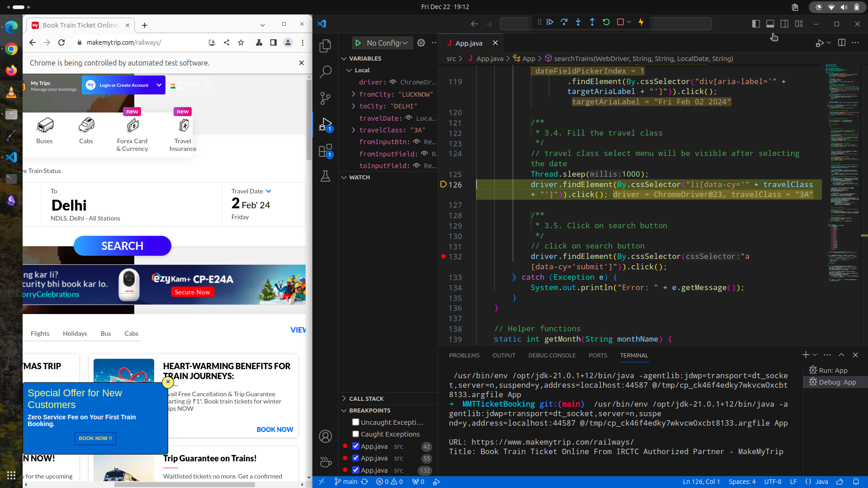
Task: Enable the Uncaught Exceptions breakpoint checkbox
Action: (356, 422)
